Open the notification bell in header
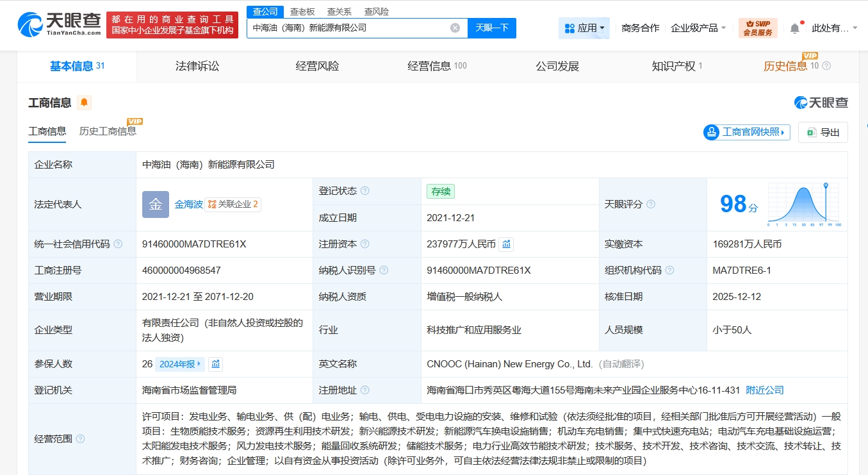Screen dimensions: 868x475 (x=794, y=28)
